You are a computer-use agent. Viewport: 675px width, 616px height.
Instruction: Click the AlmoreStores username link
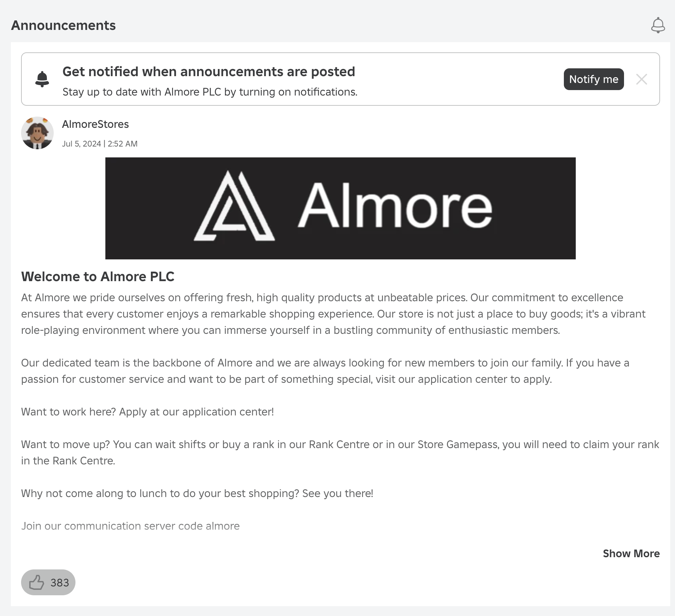tap(95, 124)
